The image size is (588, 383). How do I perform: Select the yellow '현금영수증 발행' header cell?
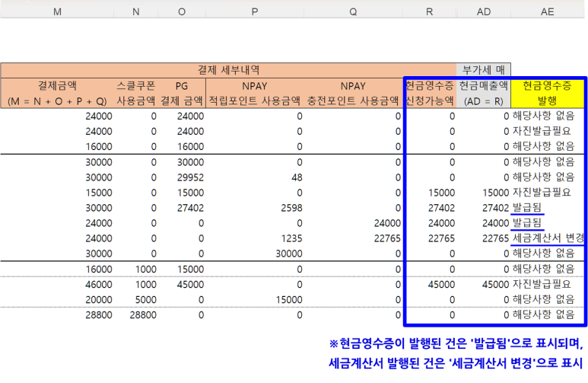click(x=548, y=93)
